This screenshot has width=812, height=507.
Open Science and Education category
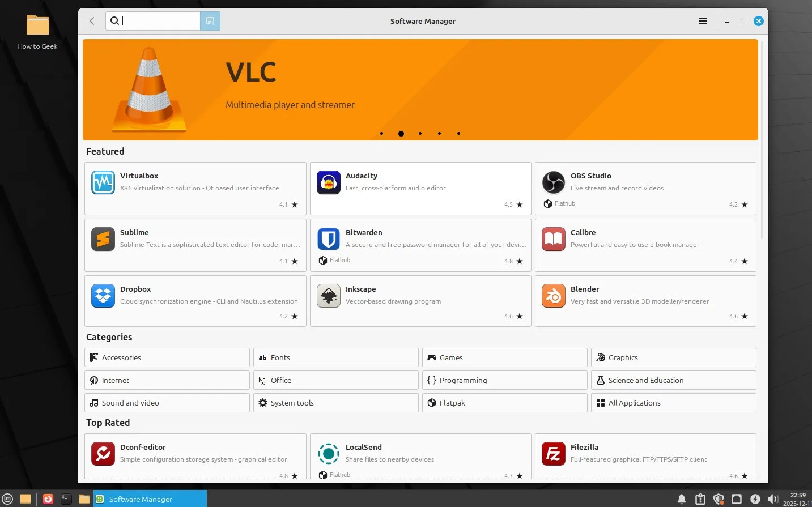click(674, 380)
